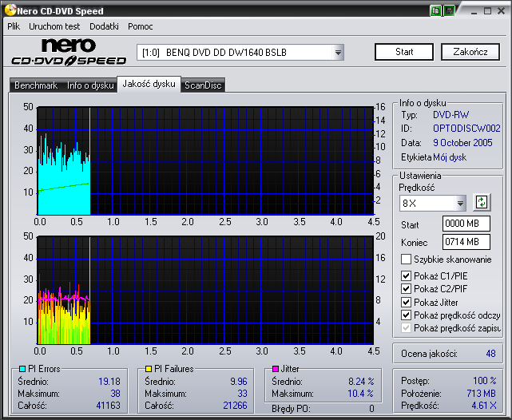Open the Plik menu
This screenshot has width=512, height=420.
tap(14, 26)
